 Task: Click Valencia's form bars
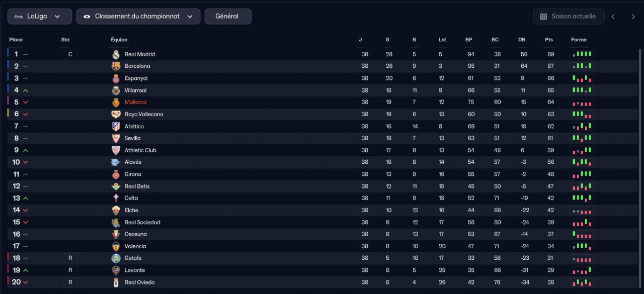click(x=582, y=246)
